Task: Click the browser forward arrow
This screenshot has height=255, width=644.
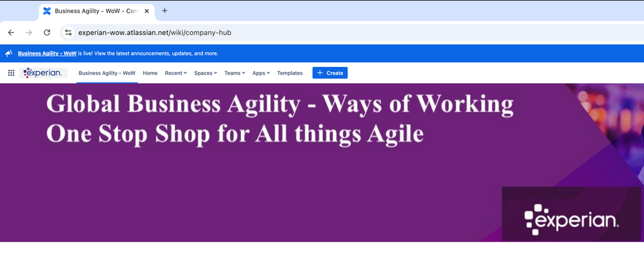Action: pos(29,32)
